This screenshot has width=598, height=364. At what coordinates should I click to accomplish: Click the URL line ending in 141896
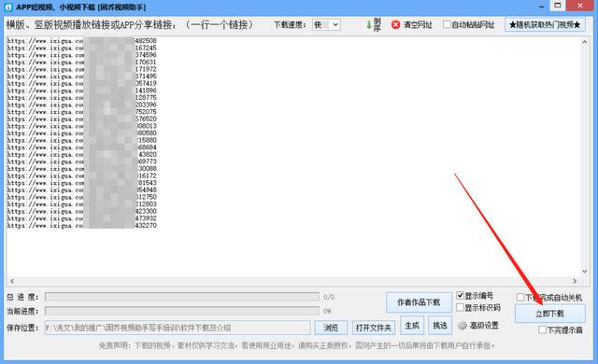coord(81,91)
